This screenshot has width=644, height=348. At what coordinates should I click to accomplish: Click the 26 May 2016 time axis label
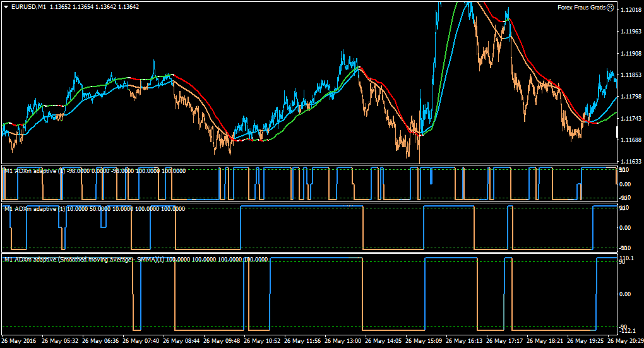pos(18,340)
